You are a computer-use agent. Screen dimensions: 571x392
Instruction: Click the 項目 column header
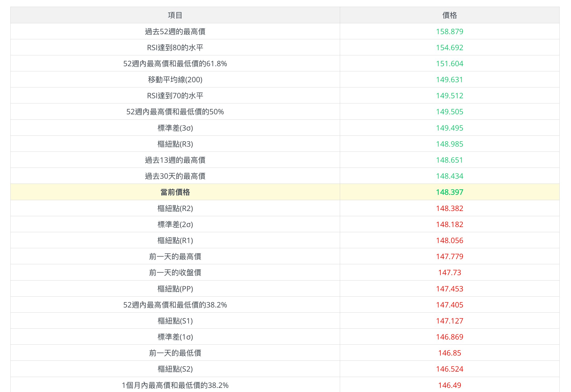[175, 15]
